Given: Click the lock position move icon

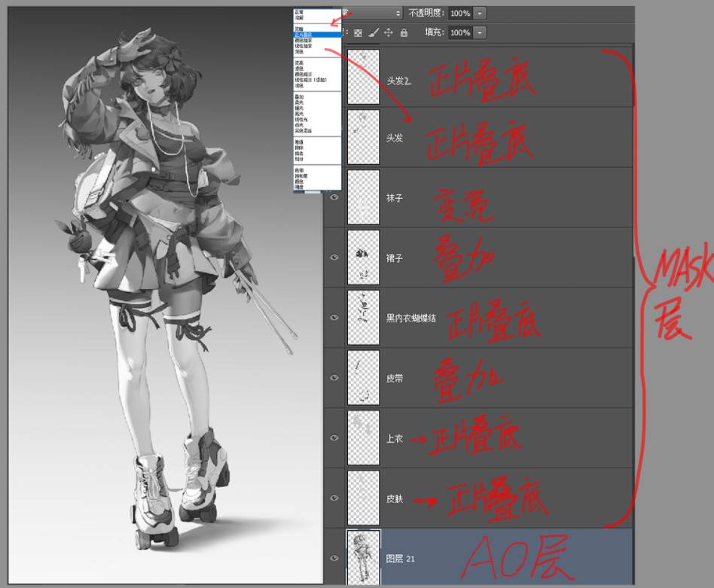Looking at the screenshot, I should (x=389, y=33).
